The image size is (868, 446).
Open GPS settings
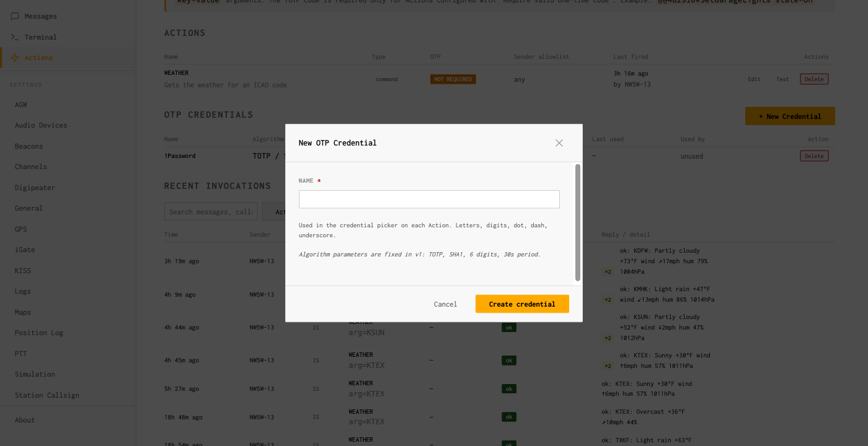pos(21,229)
